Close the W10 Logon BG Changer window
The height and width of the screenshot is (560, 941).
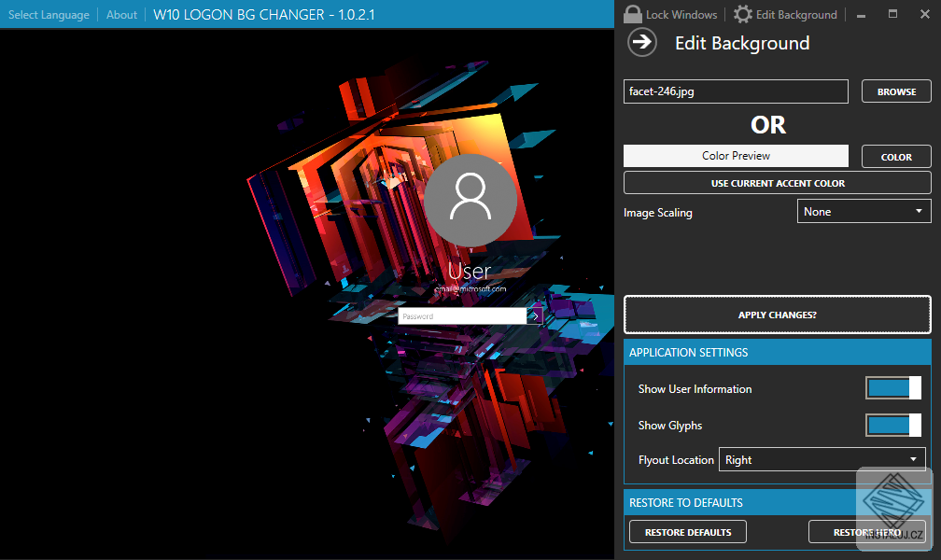[925, 14]
